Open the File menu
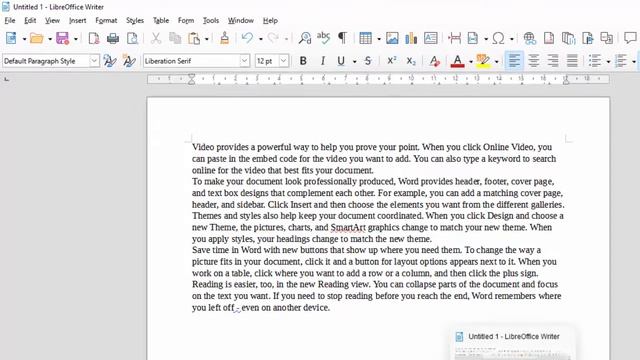Viewport: 640px width, 360px height. coord(10,20)
